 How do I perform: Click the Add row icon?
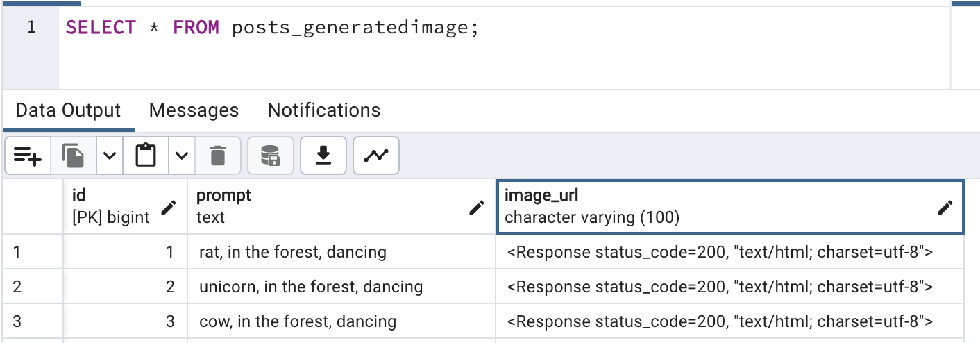click(x=28, y=156)
